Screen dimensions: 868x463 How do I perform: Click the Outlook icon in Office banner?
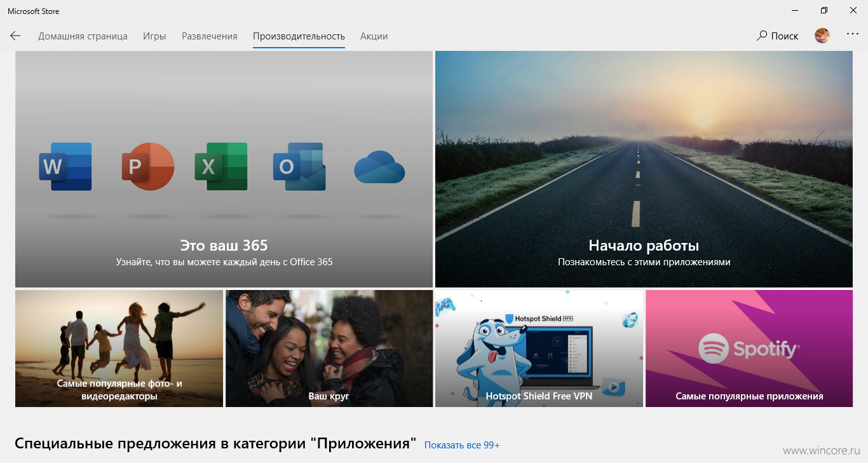pyautogui.click(x=299, y=168)
